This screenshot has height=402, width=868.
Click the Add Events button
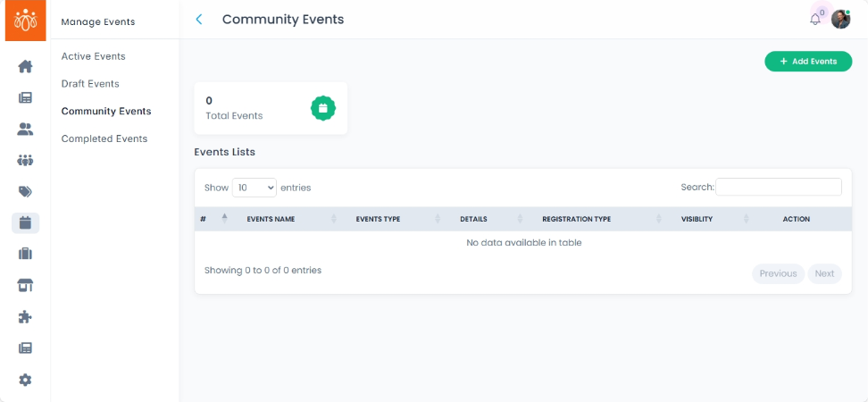click(808, 62)
